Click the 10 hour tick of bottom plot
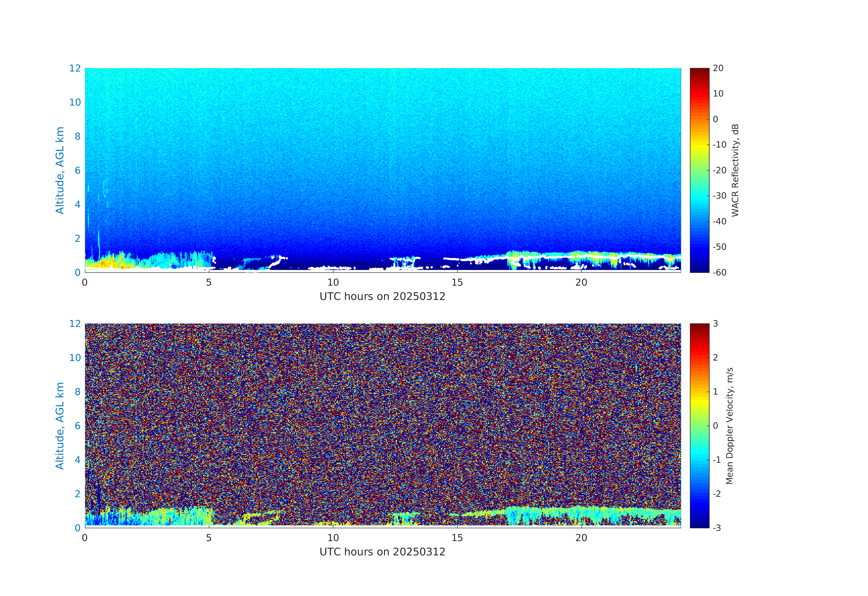This screenshot has width=868, height=596. coord(333,538)
